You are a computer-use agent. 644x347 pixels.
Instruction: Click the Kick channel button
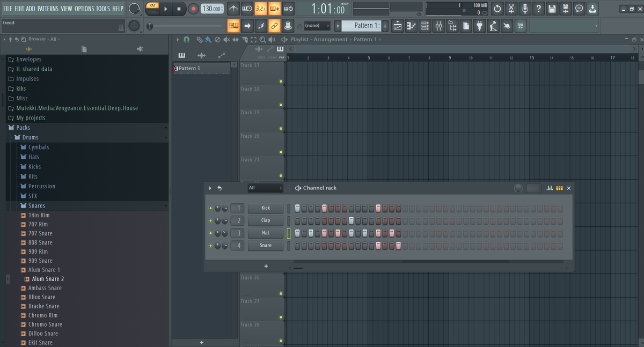point(266,208)
